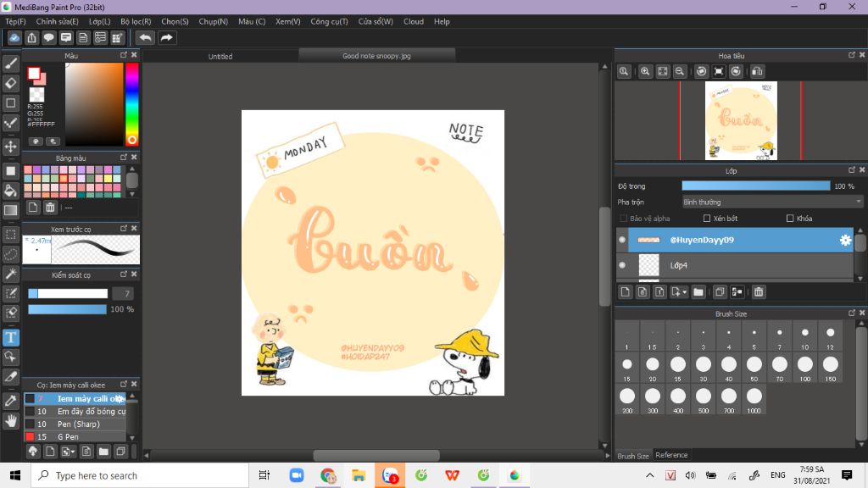Duplicate the layer with the copy icon

(720, 292)
